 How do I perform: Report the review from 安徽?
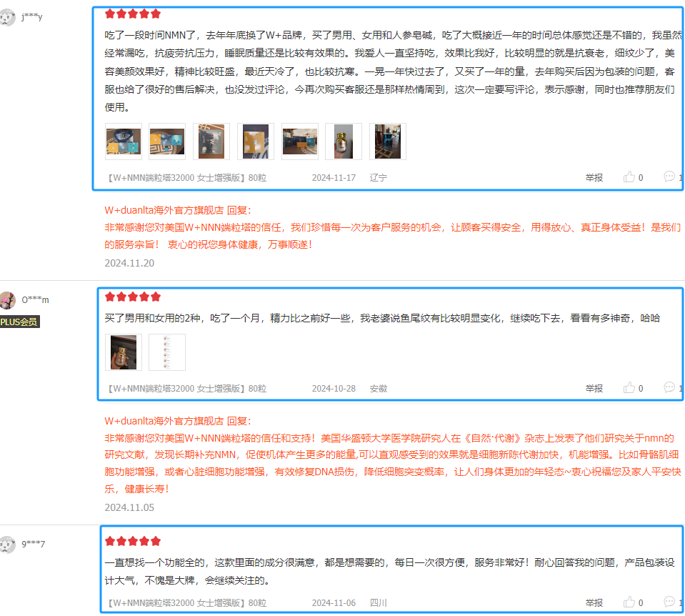tap(594, 388)
